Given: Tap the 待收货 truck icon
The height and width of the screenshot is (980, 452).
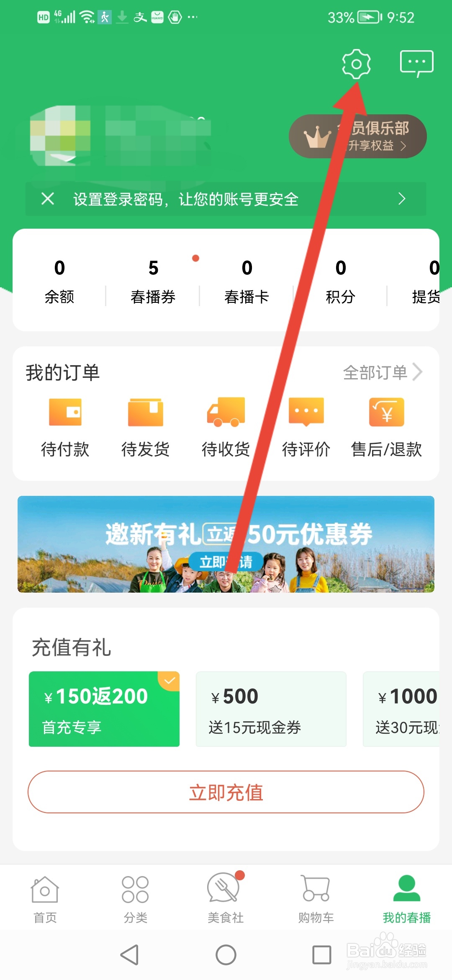Looking at the screenshot, I should (226, 412).
